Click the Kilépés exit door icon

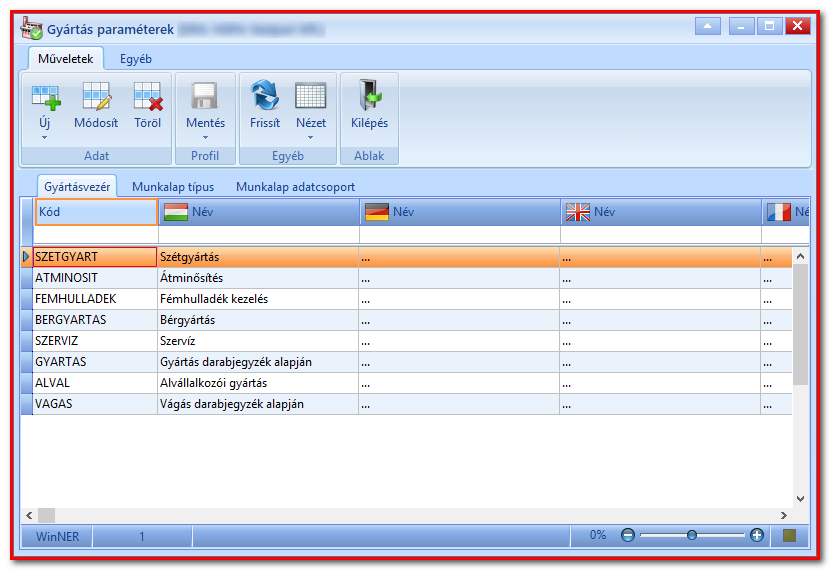(369, 95)
